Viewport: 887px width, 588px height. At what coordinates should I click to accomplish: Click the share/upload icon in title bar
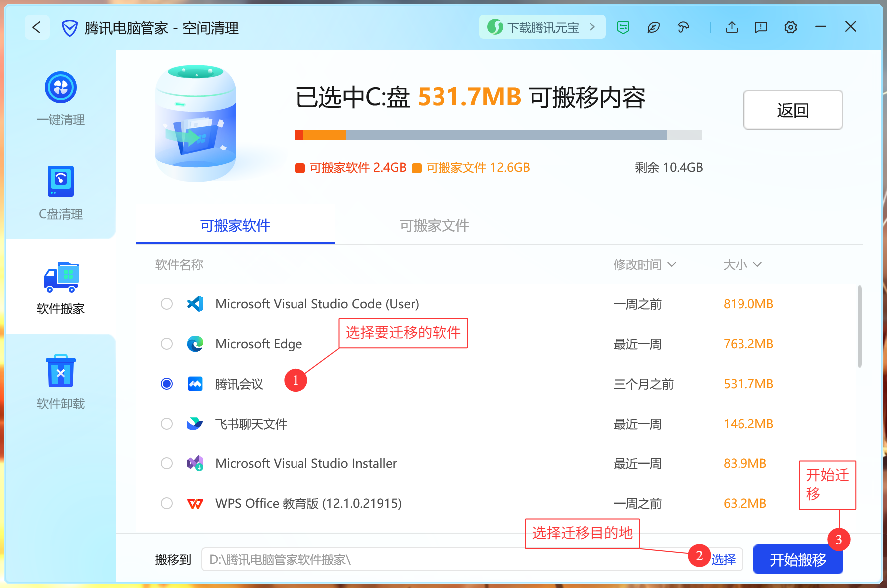tap(732, 27)
